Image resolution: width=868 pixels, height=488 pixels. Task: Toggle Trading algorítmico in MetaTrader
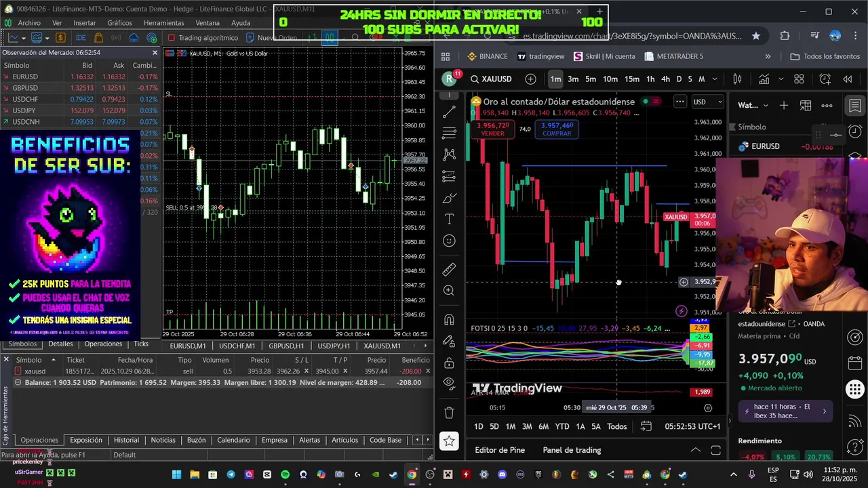point(203,38)
